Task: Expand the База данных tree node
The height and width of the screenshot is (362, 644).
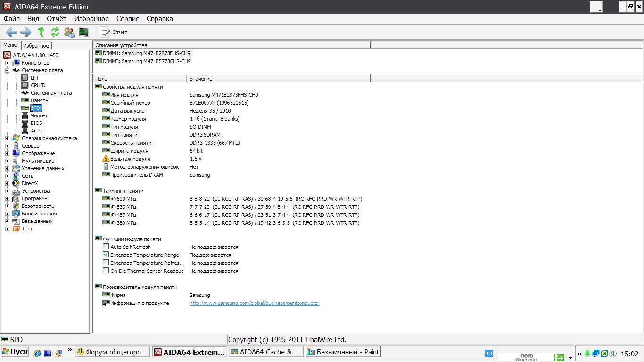Action: pyautogui.click(x=7, y=221)
